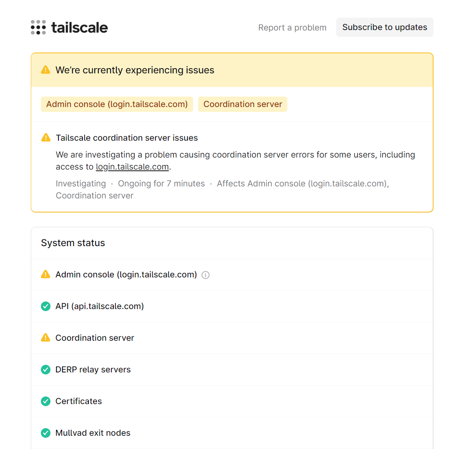Select the Coordination server affected component tag
Screen dimensions: 476x449
pos(242,104)
